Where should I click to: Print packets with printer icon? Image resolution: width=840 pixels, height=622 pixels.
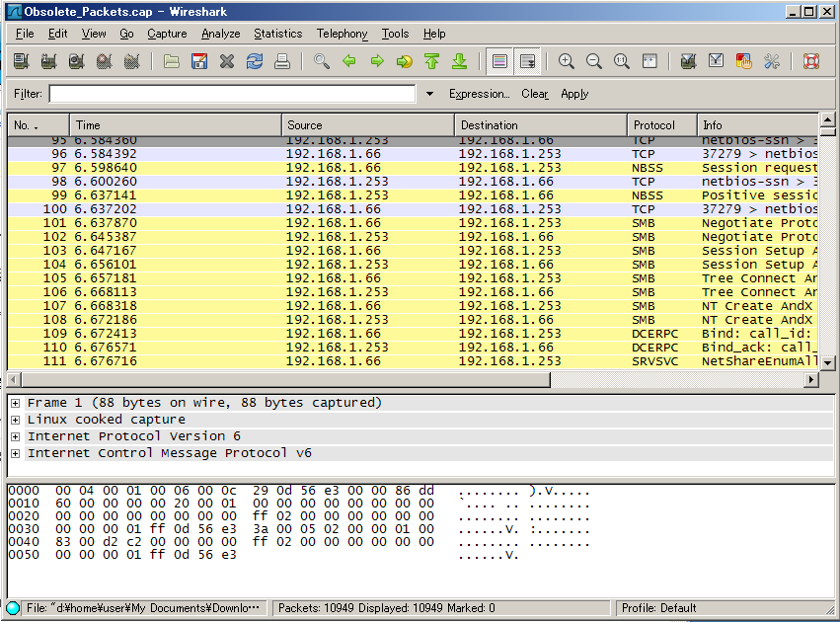point(282,61)
